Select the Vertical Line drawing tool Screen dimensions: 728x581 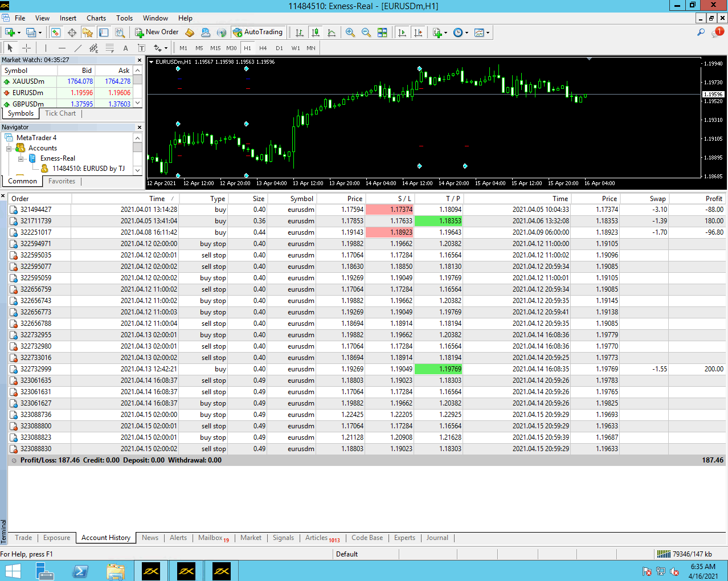point(46,48)
